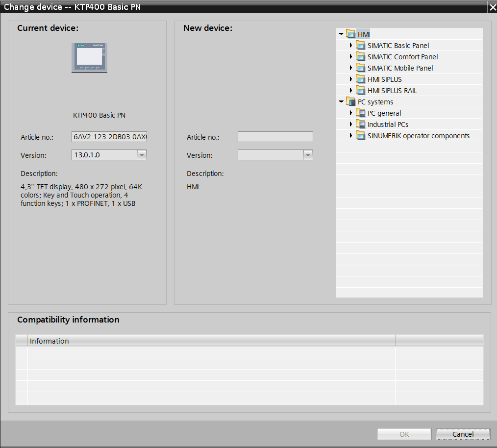This screenshot has height=448, width=497.
Task: Expand the SIMATIC Mobile Panel node
Action: point(350,68)
